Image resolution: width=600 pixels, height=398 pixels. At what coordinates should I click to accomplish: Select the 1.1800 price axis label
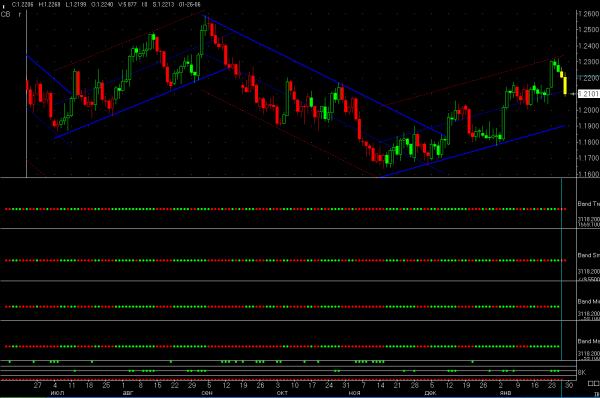pos(589,142)
